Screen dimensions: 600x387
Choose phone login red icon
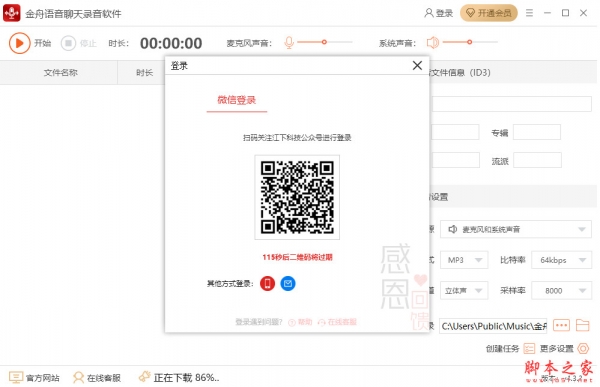(267, 284)
